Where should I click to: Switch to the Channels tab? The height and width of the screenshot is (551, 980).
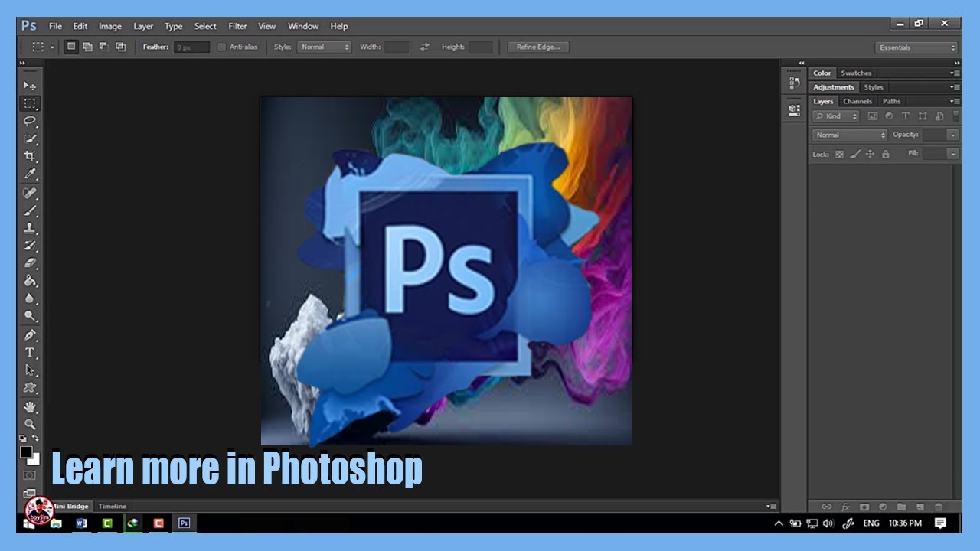click(857, 101)
